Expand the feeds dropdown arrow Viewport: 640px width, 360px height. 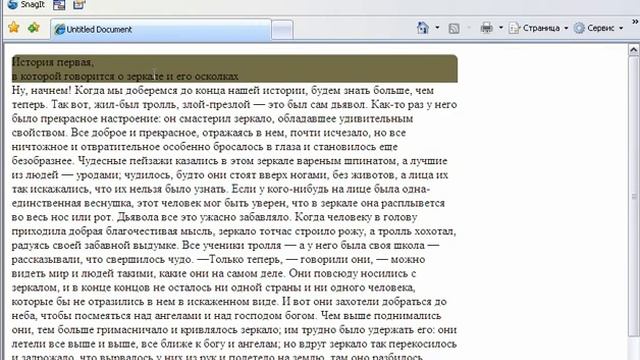point(469,28)
